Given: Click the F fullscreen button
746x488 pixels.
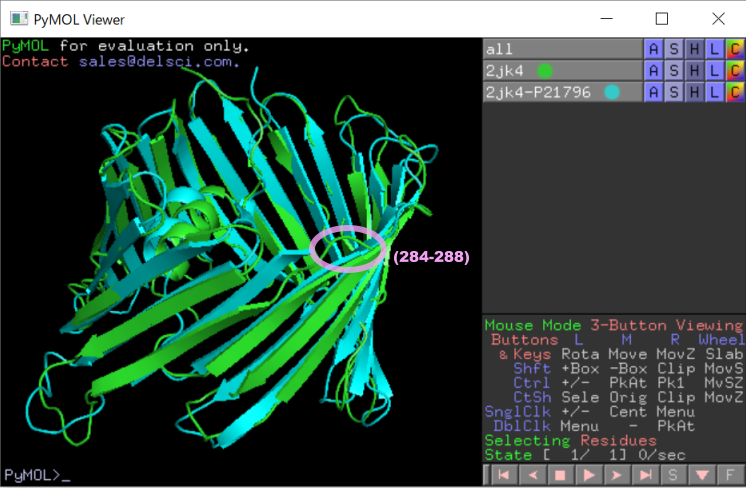Looking at the screenshot, I should point(731,475).
